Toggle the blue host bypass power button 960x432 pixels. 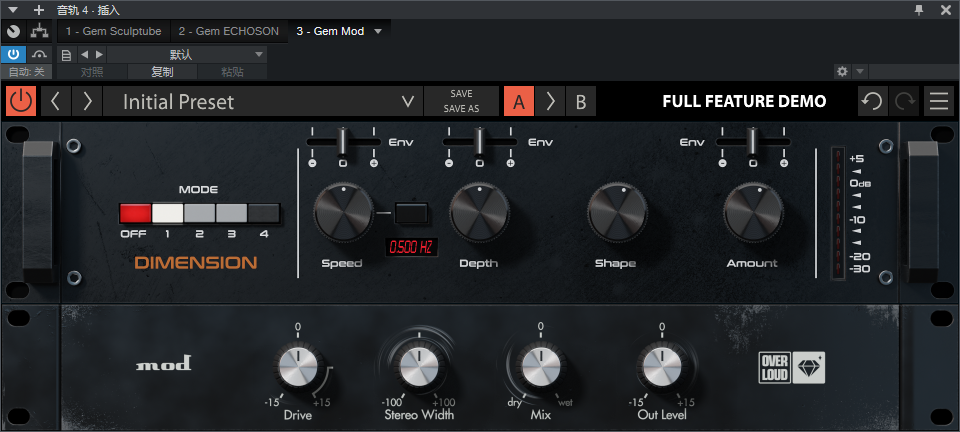[13, 54]
